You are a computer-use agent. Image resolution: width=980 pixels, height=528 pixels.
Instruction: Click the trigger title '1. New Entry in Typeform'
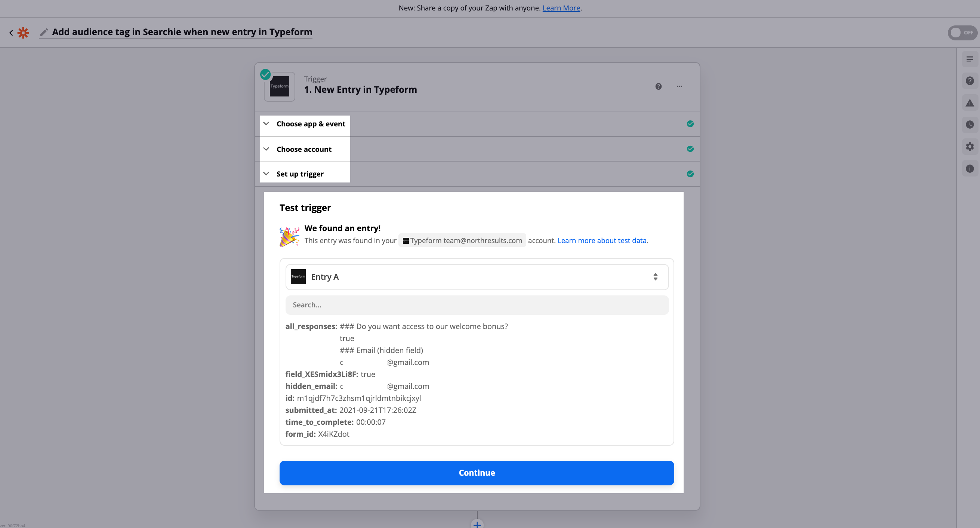point(360,90)
